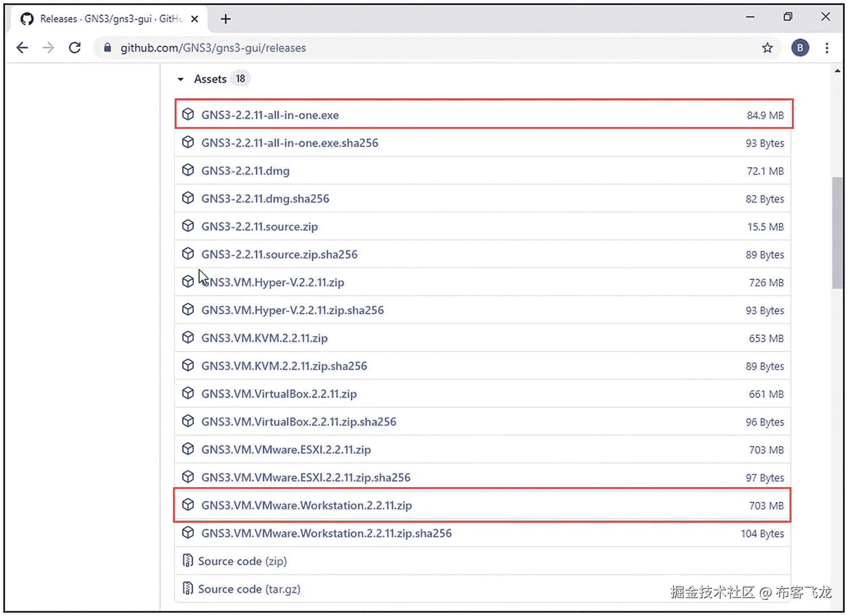848x616 pixels.
Task: Click package icon beside ESXI.2.2.11.zip.sha256
Action: point(188,477)
